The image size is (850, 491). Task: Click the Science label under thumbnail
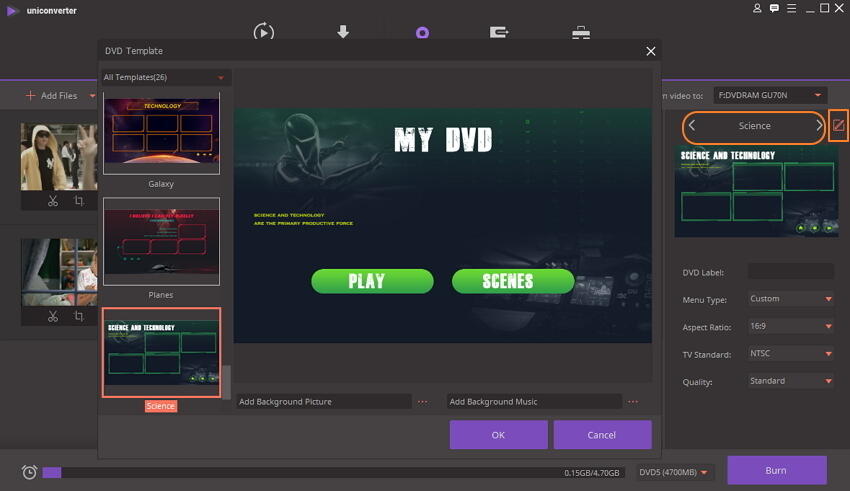(160, 406)
